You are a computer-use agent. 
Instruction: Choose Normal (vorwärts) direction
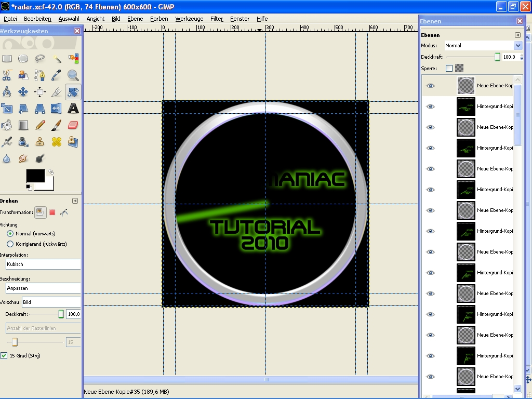point(10,233)
